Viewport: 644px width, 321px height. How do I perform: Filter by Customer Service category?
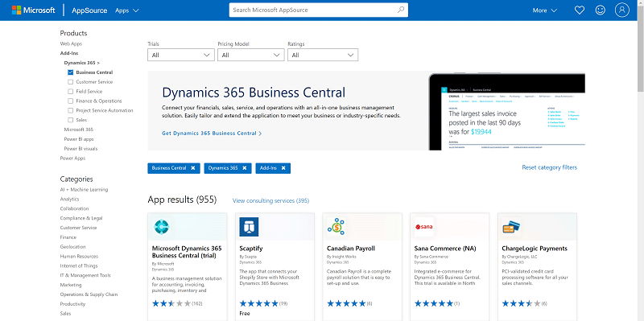tap(78, 228)
